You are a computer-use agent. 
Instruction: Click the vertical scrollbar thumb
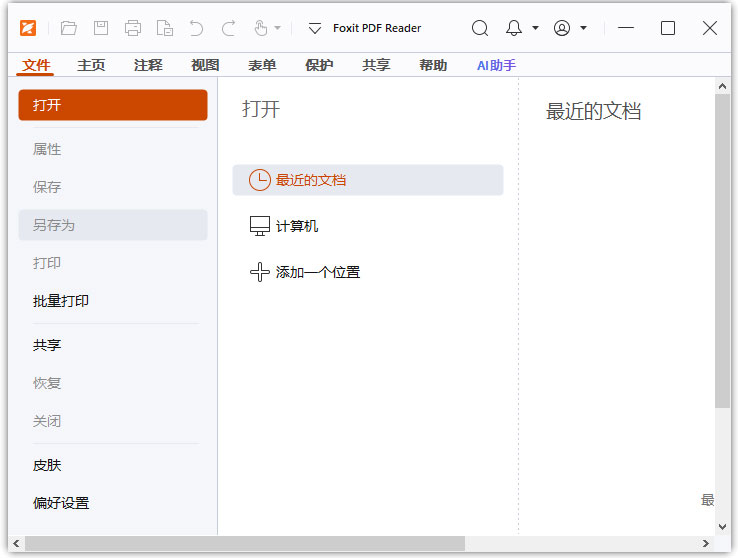pos(722,251)
